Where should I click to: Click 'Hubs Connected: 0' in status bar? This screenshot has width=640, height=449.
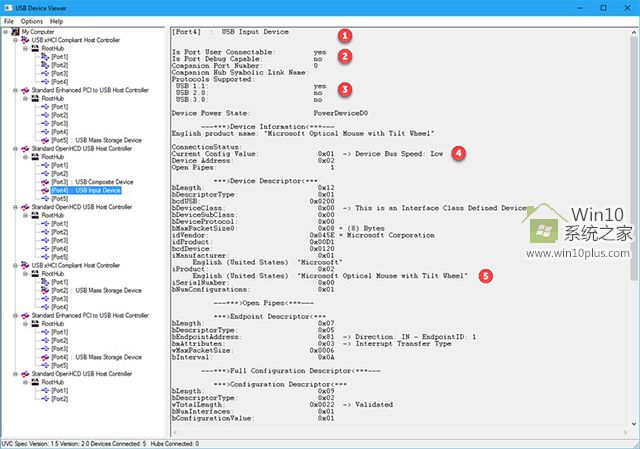pyautogui.click(x=175, y=444)
